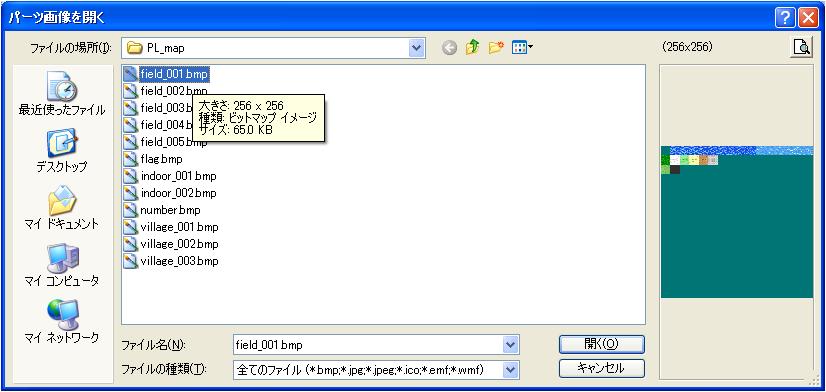Go up one folder level
Image resolution: width=826 pixels, height=392 pixels.
tap(473, 48)
